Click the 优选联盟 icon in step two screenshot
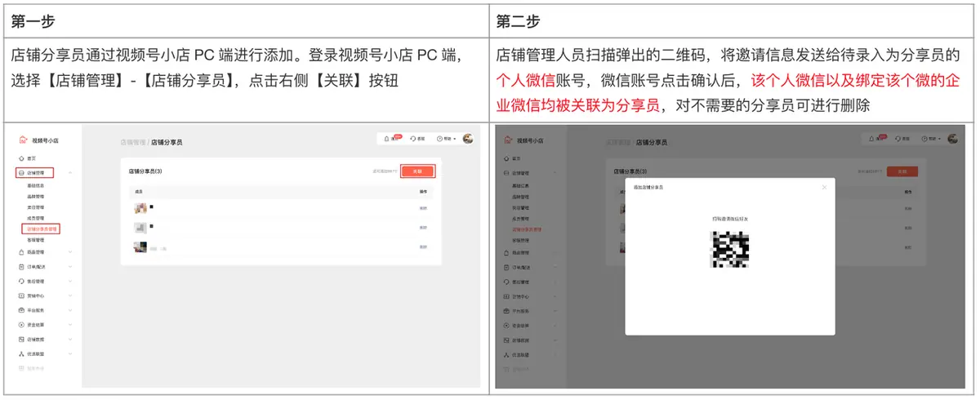The width and height of the screenshot is (980, 400). click(x=506, y=355)
